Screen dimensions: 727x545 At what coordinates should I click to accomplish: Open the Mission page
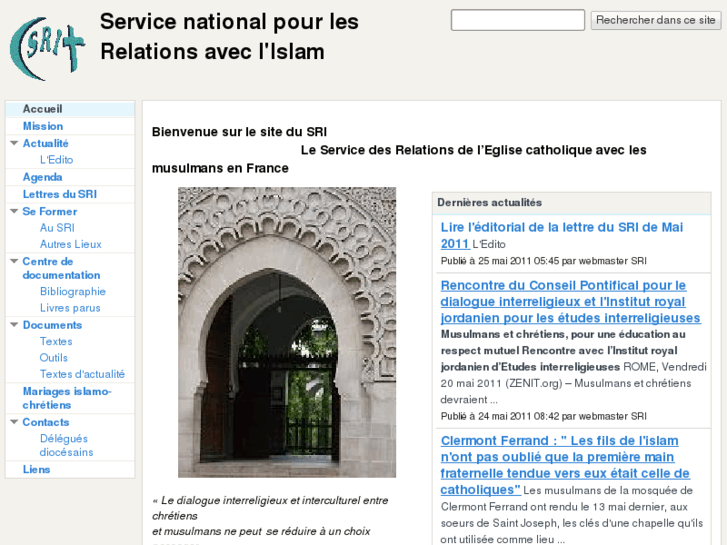43,126
